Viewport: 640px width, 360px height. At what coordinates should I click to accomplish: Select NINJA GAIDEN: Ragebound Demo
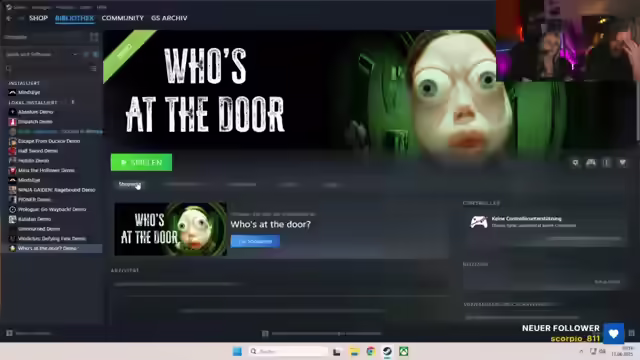pyautogui.click(x=56, y=190)
